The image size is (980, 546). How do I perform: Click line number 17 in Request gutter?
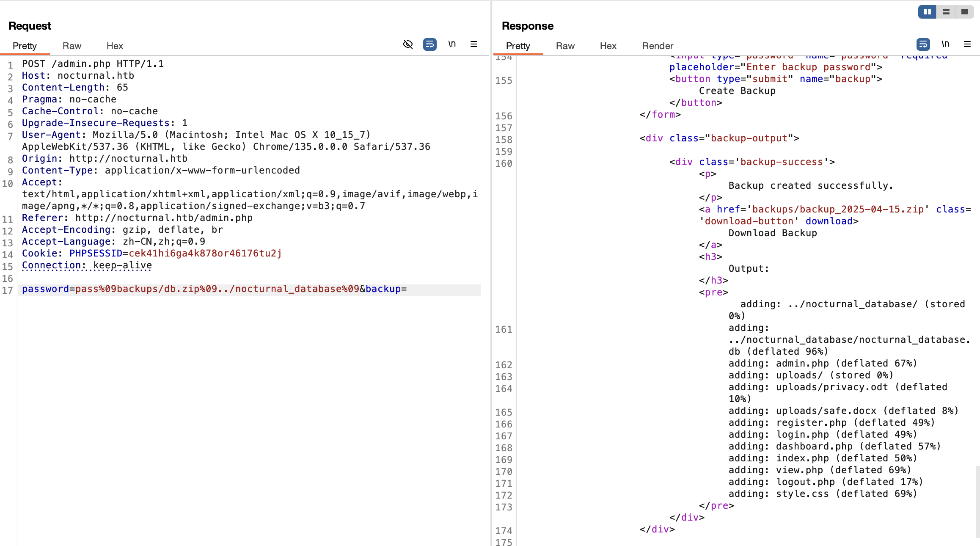coord(8,290)
